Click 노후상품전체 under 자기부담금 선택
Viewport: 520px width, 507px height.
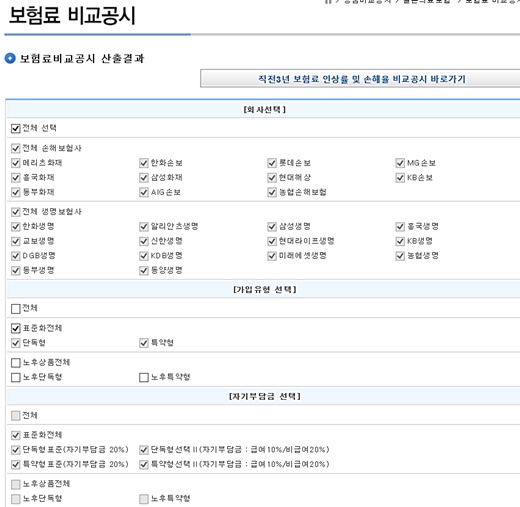(x=16, y=484)
